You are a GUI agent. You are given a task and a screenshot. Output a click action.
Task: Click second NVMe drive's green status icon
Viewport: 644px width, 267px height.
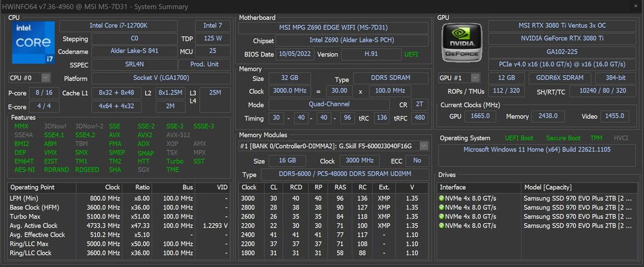pos(442,207)
